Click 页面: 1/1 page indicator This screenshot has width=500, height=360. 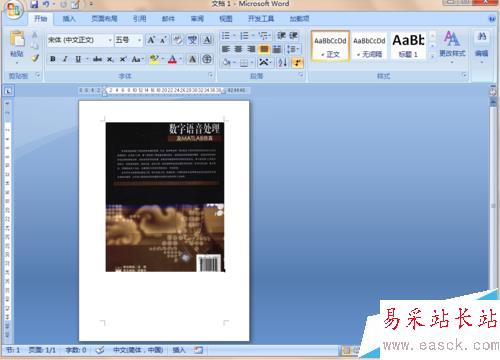[x=42, y=350]
